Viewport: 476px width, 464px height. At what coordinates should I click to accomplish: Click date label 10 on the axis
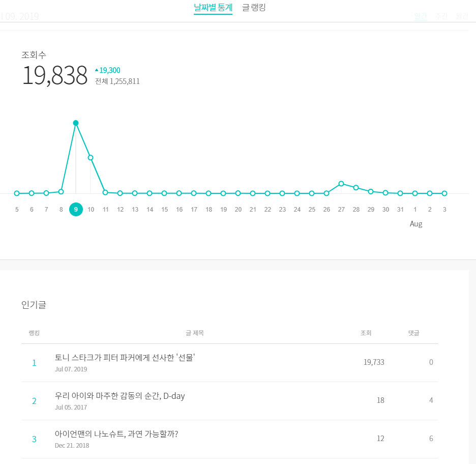point(91,210)
